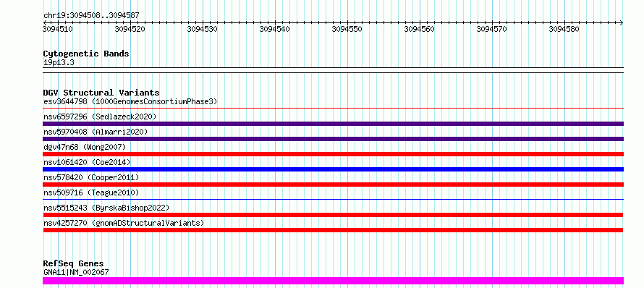Click the nsv5970408 Almarri2020 purple bar
This screenshot has width=644, height=288.
[333, 139]
